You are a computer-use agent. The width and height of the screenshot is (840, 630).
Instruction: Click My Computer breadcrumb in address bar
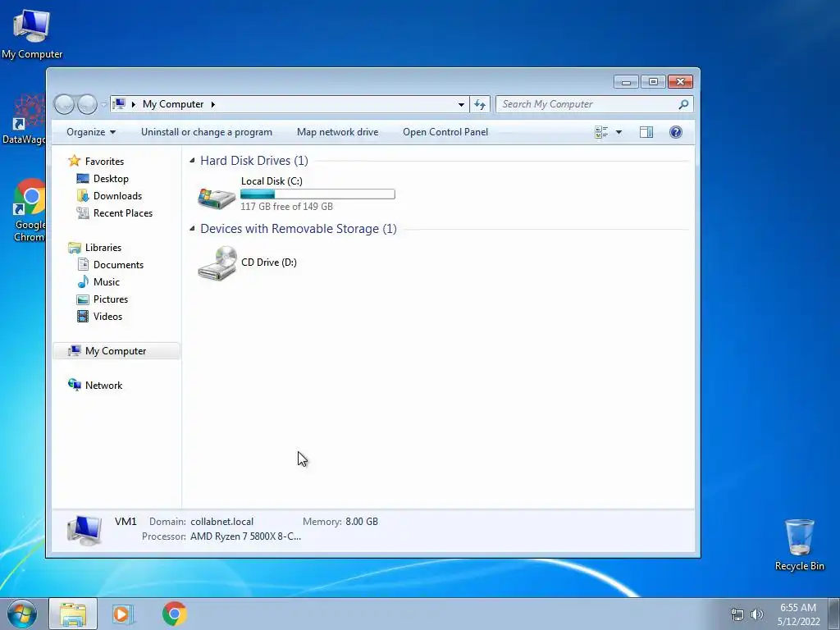coord(173,104)
